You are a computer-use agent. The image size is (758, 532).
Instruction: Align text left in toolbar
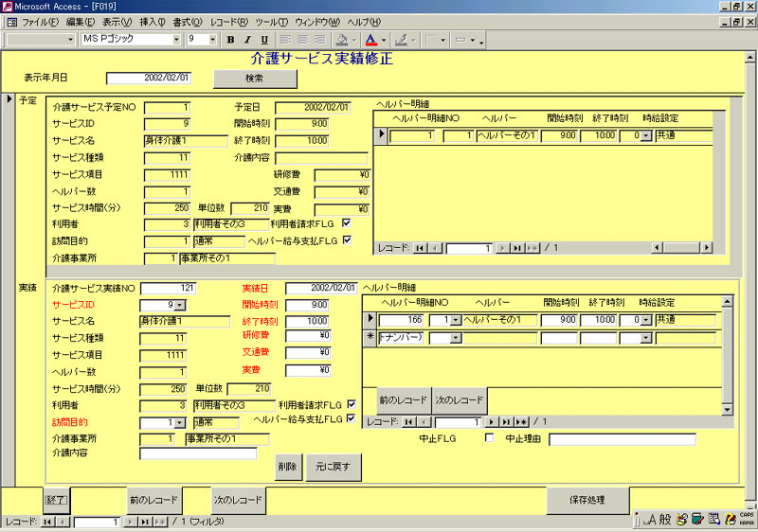[286, 40]
